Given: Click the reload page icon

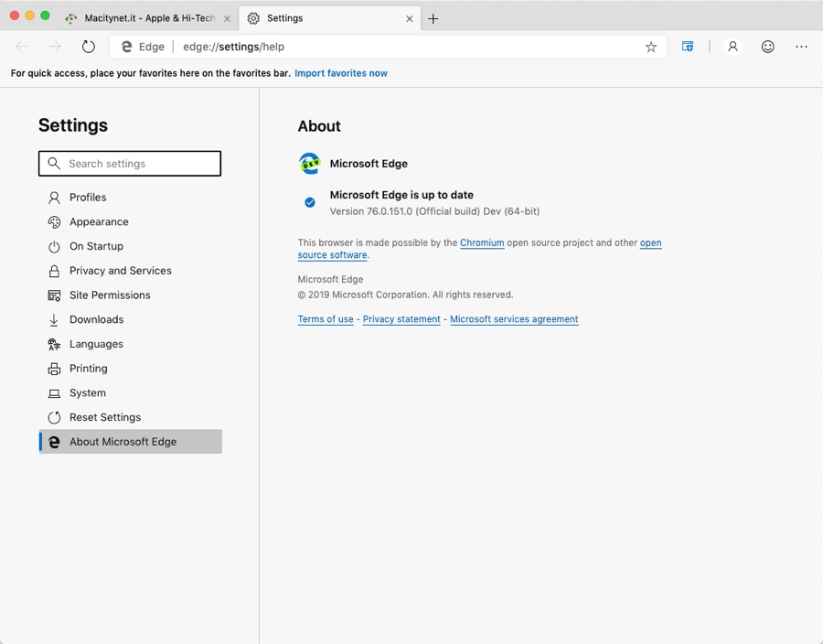Looking at the screenshot, I should pyautogui.click(x=89, y=47).
